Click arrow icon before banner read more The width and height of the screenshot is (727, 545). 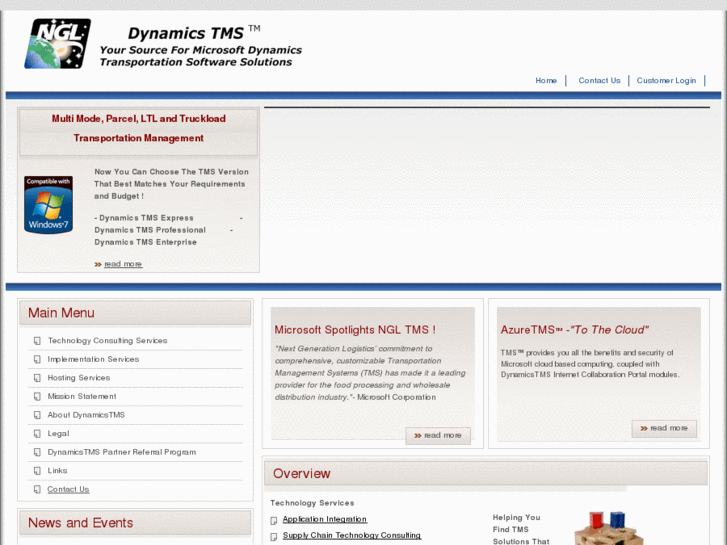[x=98, y=264]
